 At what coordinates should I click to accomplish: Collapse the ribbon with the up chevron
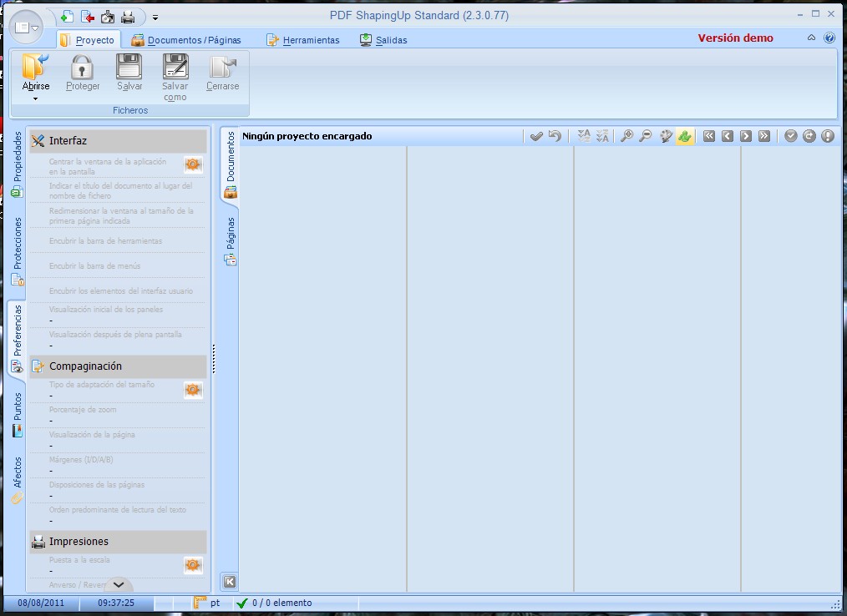(x=811, y=38)
